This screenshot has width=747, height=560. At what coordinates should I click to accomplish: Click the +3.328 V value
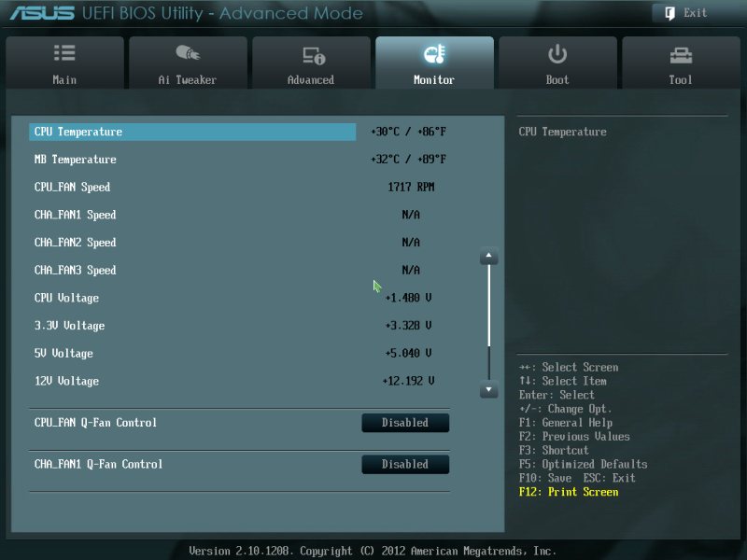(x=408, y=326)
